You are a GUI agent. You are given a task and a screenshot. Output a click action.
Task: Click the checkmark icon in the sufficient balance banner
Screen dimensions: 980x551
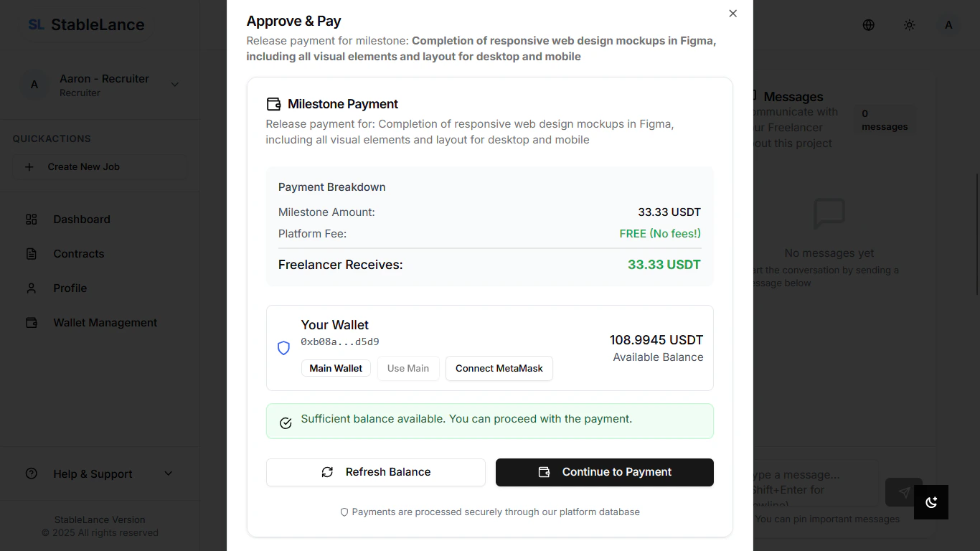click(x=285, y=423)
